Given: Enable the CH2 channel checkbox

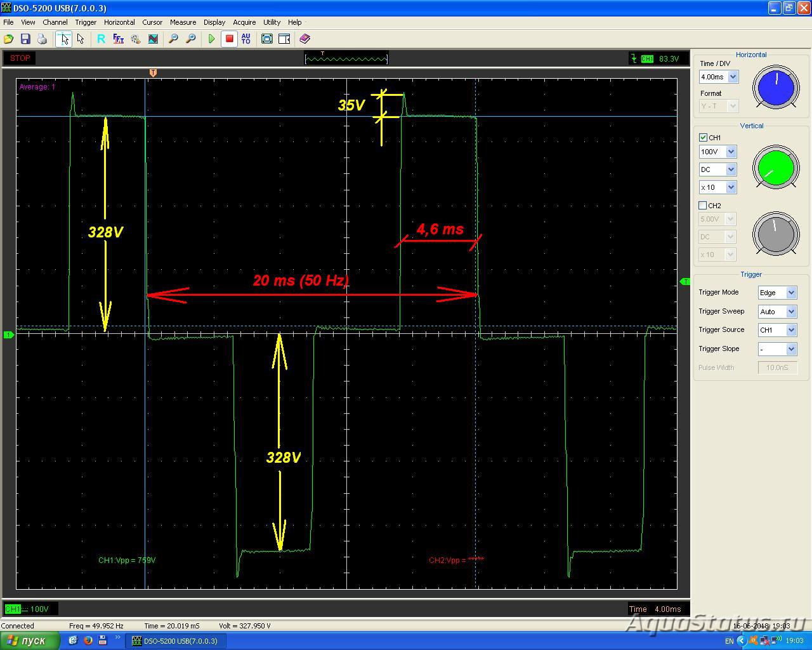Looking at the screenshot, I should pos(703,206).
